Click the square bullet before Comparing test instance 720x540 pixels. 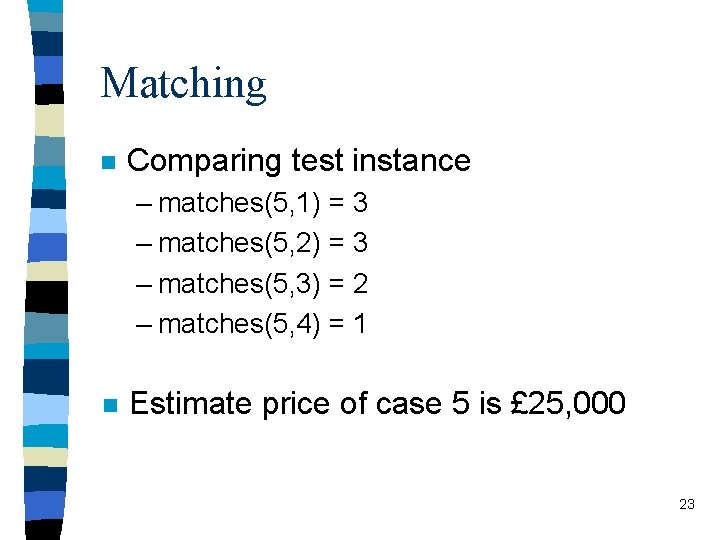coord(108,162)
